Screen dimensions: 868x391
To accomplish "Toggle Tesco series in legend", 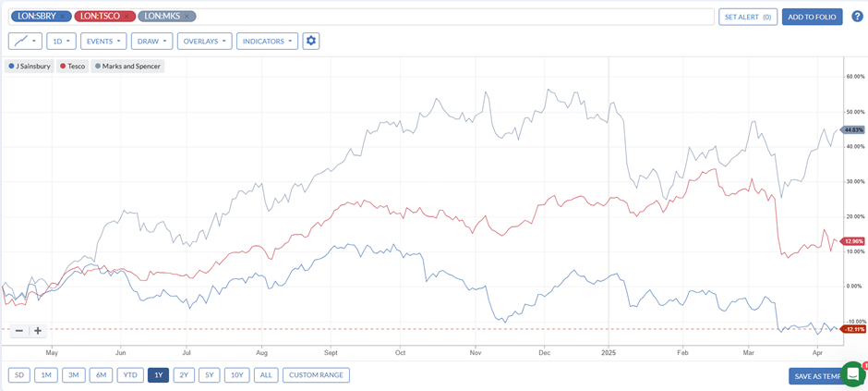I will point(72,67).
